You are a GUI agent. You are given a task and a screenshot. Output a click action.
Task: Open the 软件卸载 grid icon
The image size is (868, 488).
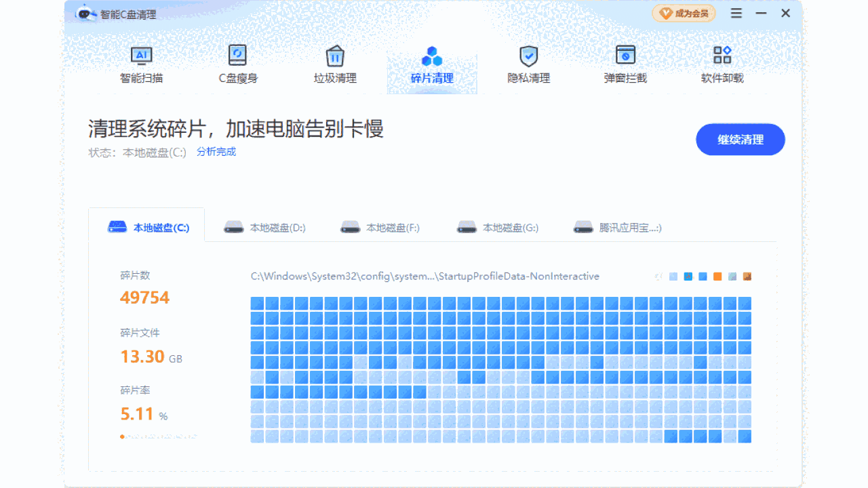(722, 56)
